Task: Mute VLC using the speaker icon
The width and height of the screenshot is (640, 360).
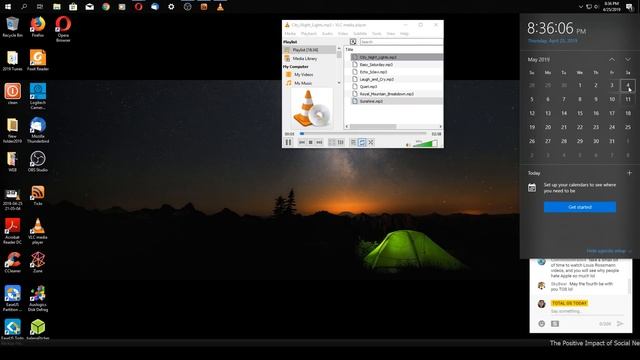Action: [x=408, y=144]
